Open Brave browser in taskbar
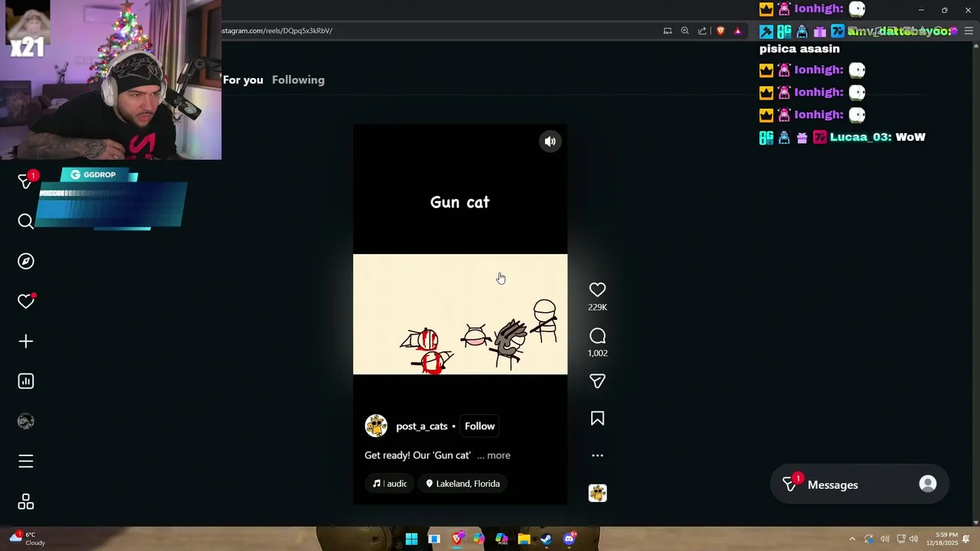 click(x=457, y=539)
